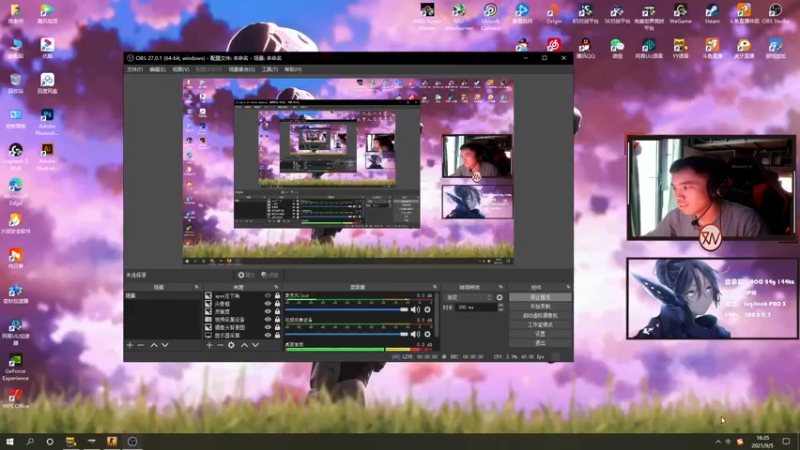
Task: Open the 文件(F) File menu in OBS
Action: point(135,69)
